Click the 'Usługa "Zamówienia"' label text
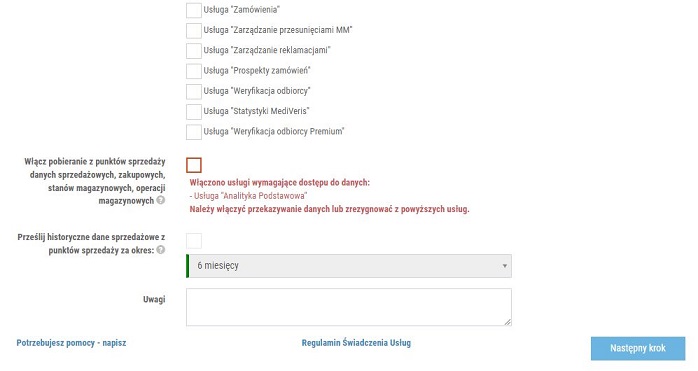Image resolution: width=698 pixels, height=371 pixels. click(x=242, y=9)
